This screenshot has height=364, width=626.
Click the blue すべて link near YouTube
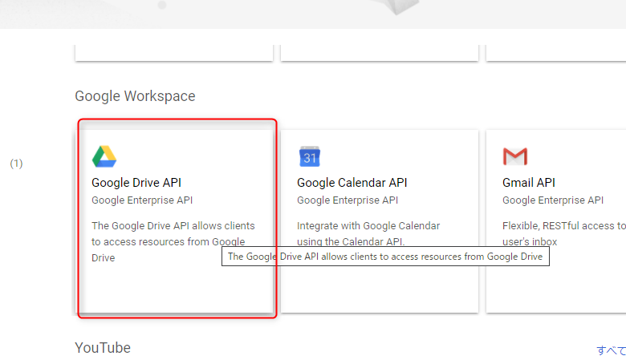(612, 350)
